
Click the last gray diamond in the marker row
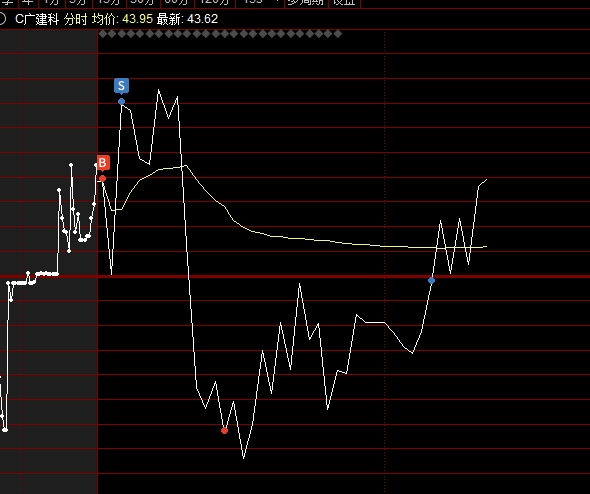coord(338,34)
